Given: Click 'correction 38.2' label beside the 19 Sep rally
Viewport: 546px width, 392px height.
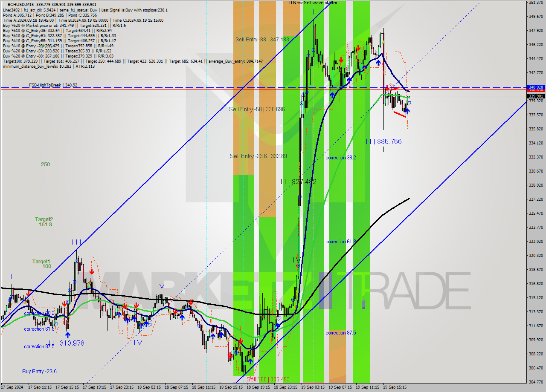Looking at the screenshot, I should click(x=341, y=158).
